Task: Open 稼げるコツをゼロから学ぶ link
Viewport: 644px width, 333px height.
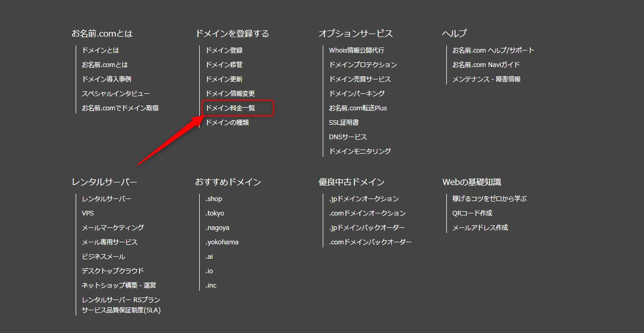Action: (490, 199)
